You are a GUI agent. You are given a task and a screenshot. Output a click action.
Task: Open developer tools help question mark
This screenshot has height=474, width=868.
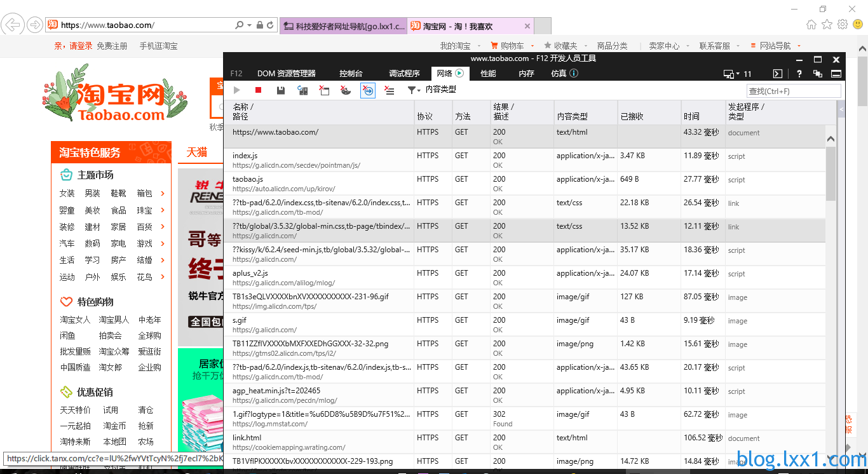coord(799,74)
